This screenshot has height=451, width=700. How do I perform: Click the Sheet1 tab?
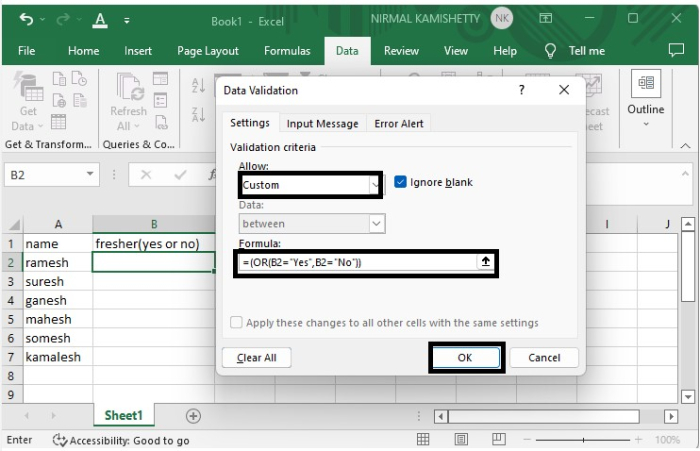(x=124, y=415)
